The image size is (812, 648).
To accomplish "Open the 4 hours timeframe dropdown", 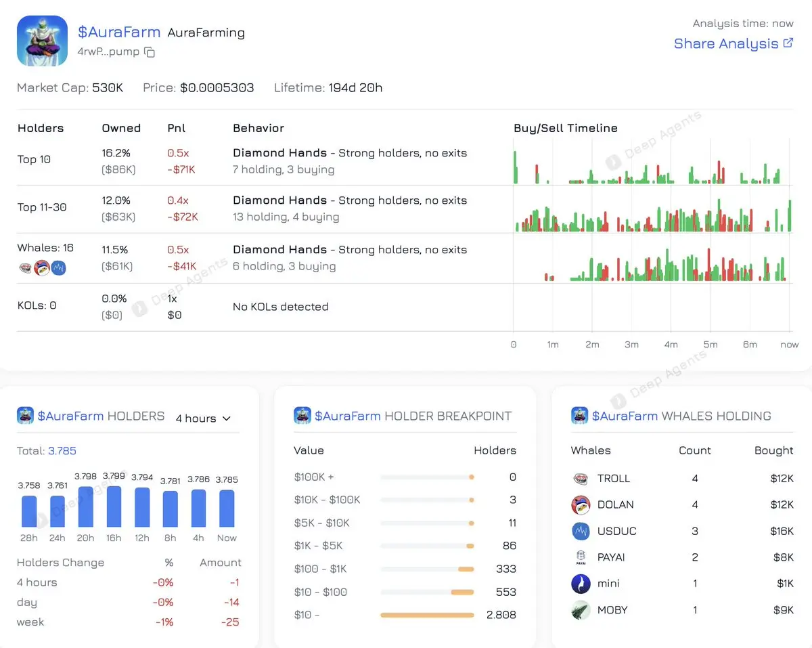I will click(x=203, y=418).
